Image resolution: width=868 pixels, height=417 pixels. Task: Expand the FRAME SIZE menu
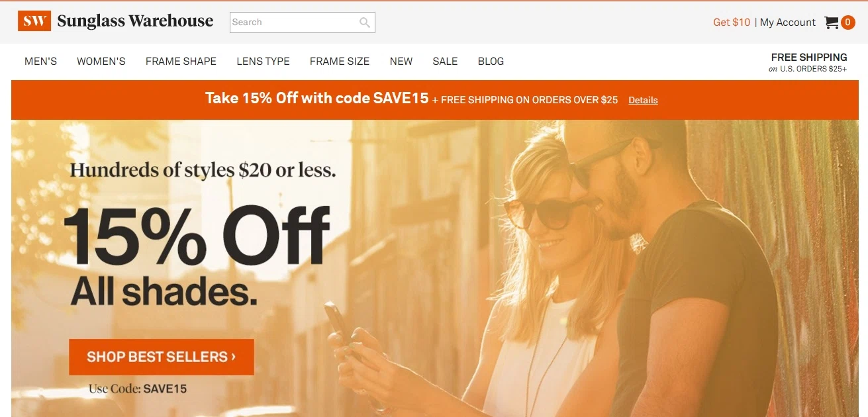point(340,61)
